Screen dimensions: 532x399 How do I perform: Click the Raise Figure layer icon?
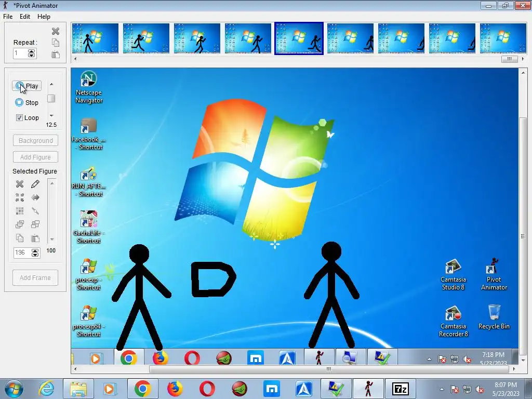[20, 224]
